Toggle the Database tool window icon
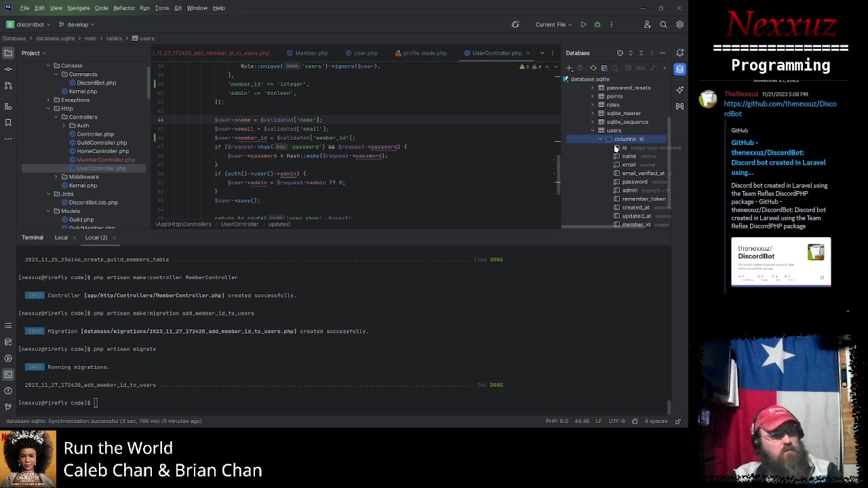This screenshot has height=488, width=868. (x=679, y=69)
